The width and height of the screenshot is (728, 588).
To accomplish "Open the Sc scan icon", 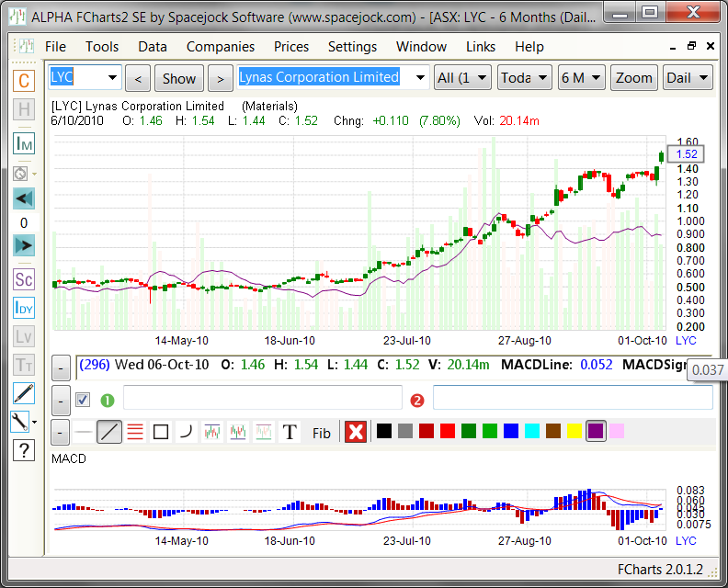I will (24, 279).
